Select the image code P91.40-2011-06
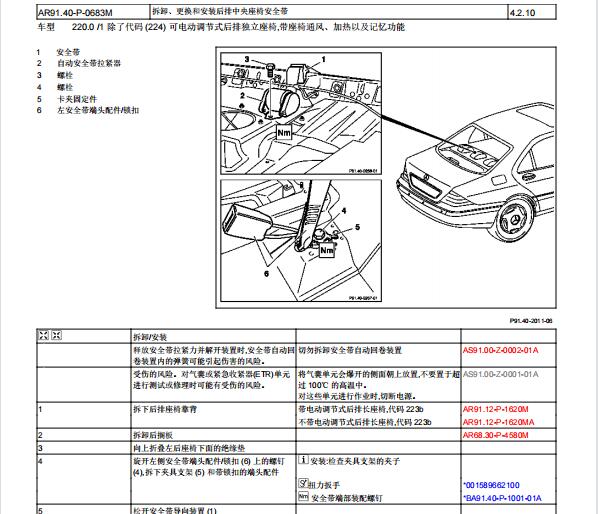Viewport: 598px width, 514px height. pos(531,321)
